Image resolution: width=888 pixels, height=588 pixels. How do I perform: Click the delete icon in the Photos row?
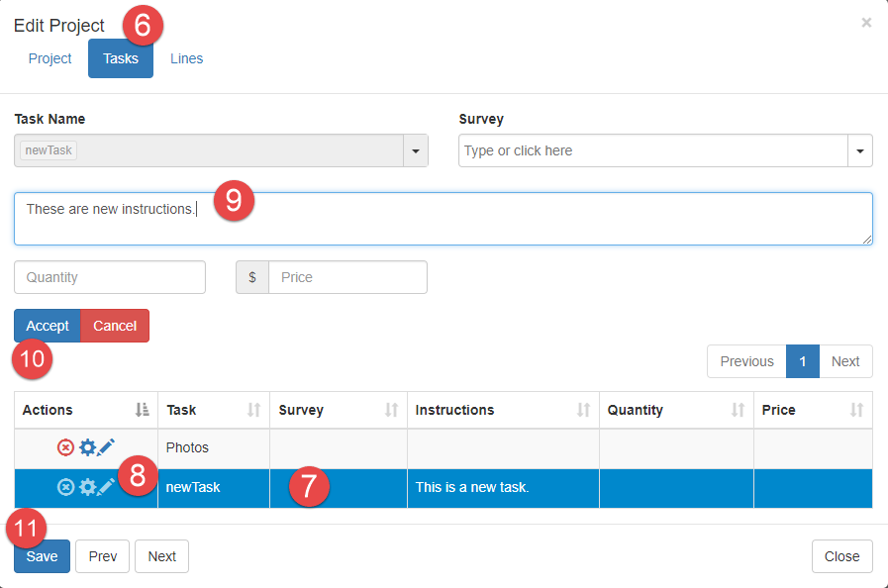[x=65, y=447]
